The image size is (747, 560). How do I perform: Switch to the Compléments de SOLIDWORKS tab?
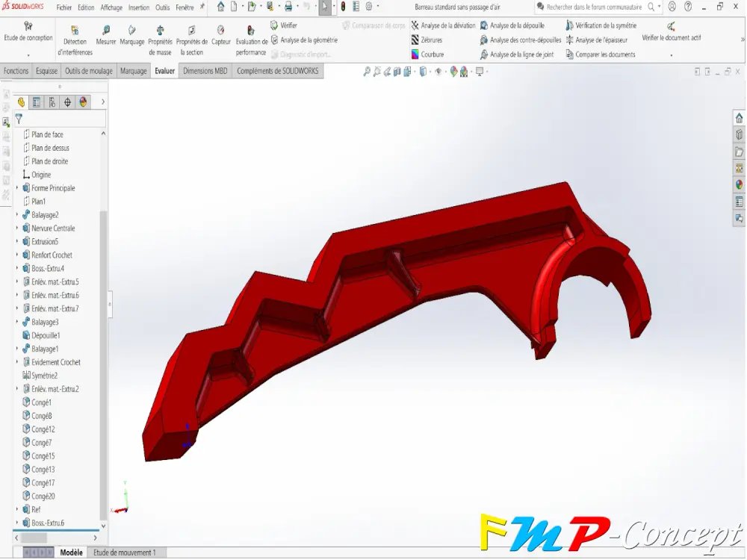pyautogui.click(x=278, y=71)
